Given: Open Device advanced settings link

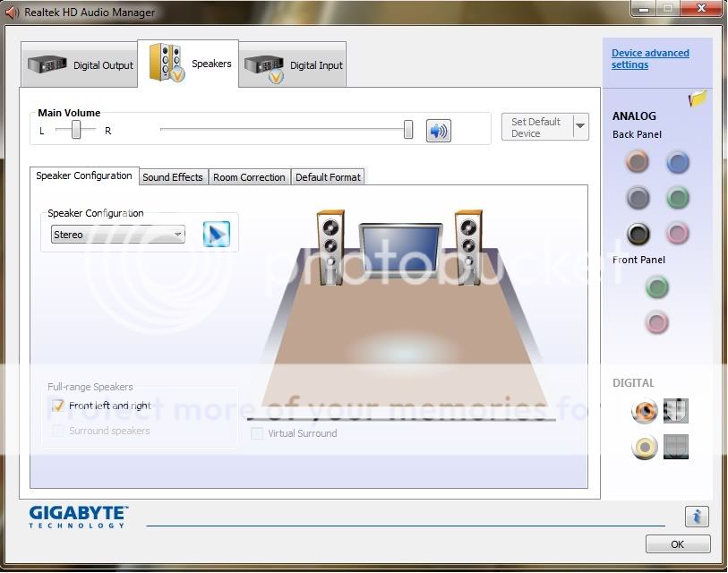Looking at the screenshot, I should click(650, 58).
